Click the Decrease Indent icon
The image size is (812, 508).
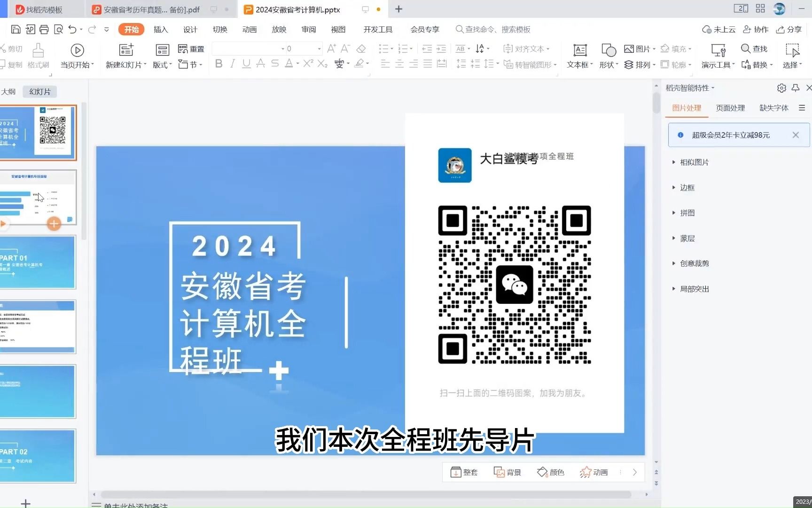[427, 48]
